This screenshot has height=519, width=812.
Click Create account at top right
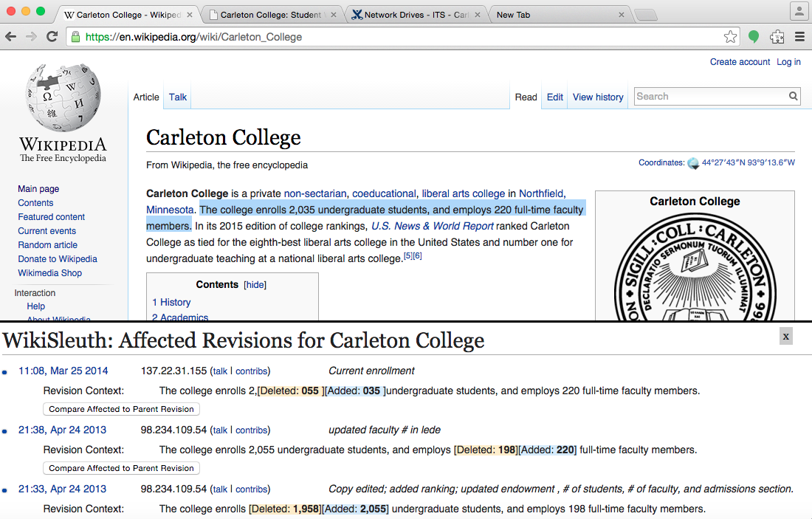740,61
